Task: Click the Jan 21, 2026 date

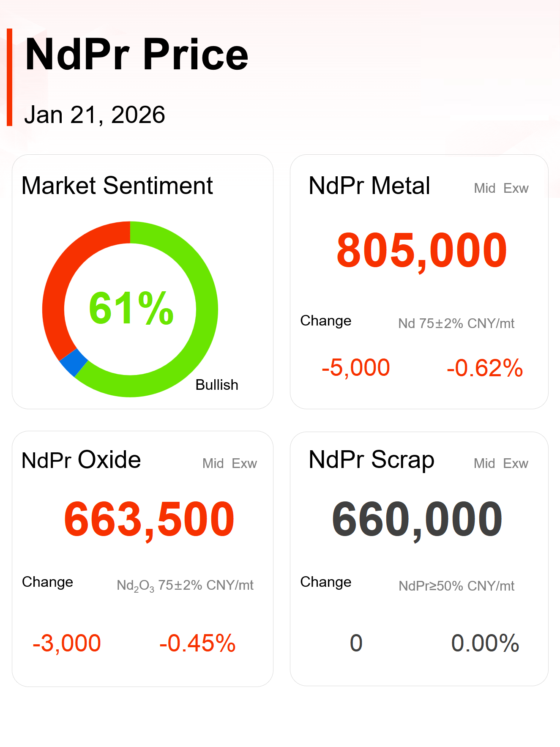Action: (x=95, y=115)
